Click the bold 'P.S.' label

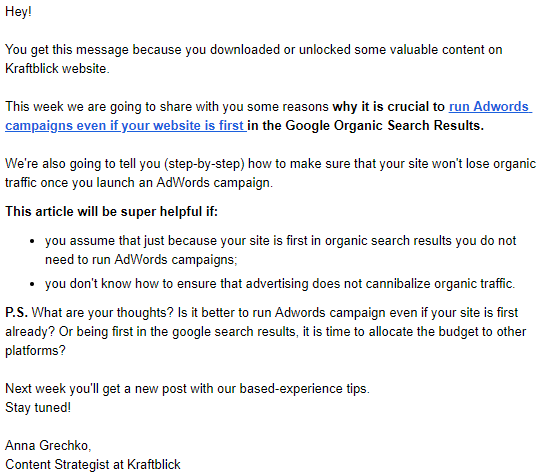[x=16, y=313]
